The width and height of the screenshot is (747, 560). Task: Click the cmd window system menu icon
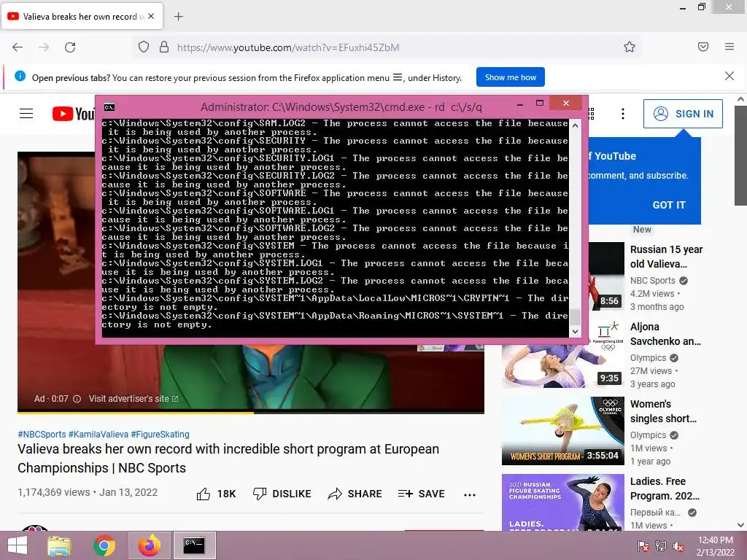(109, 107)
